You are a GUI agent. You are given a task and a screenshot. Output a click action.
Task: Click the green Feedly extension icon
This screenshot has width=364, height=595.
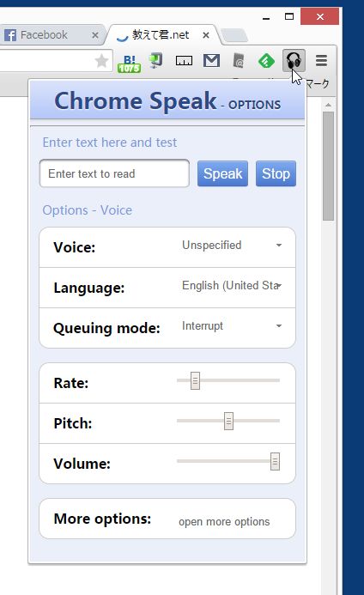pos(266,61)
